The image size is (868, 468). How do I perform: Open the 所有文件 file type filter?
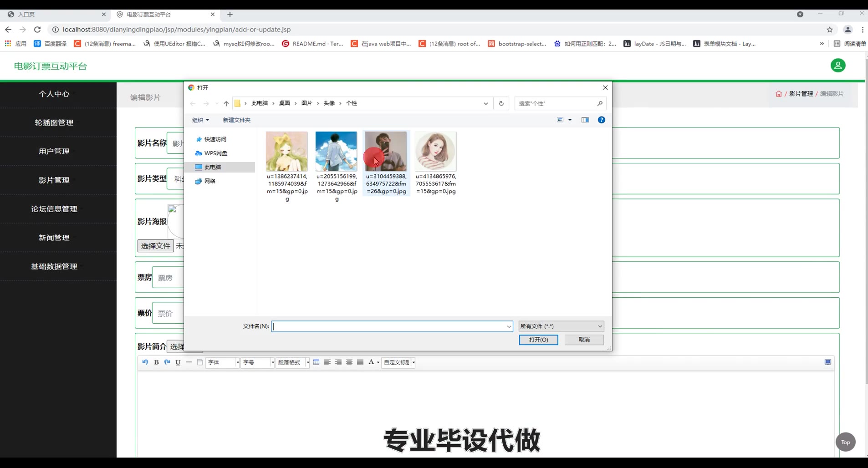tap(561, 326)
